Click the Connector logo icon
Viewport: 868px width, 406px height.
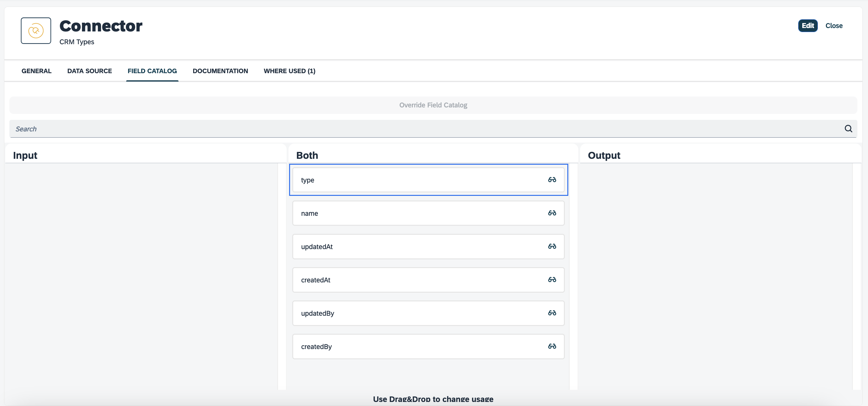click(x=36, y=31)
